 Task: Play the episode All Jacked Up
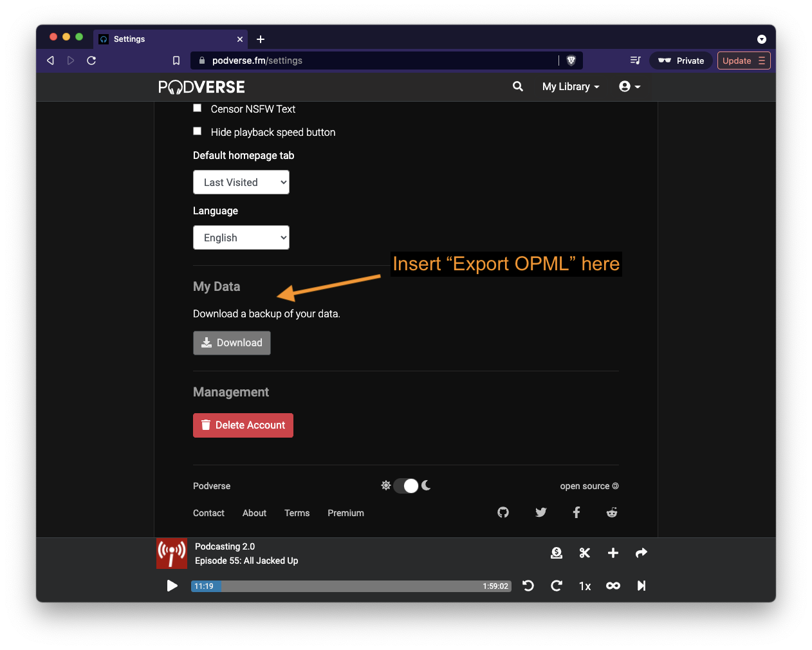click(172, 586)
